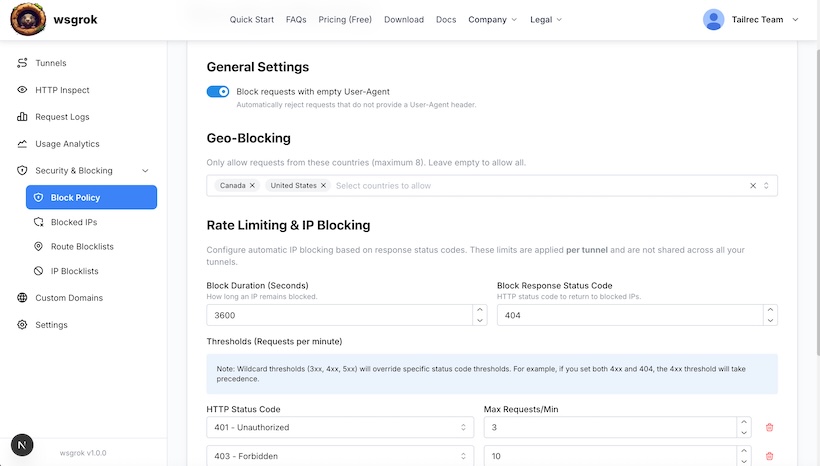This screenshot has height=466, width=820.
Task: Click the Block Duration seconds field
Action: (338, 315)
